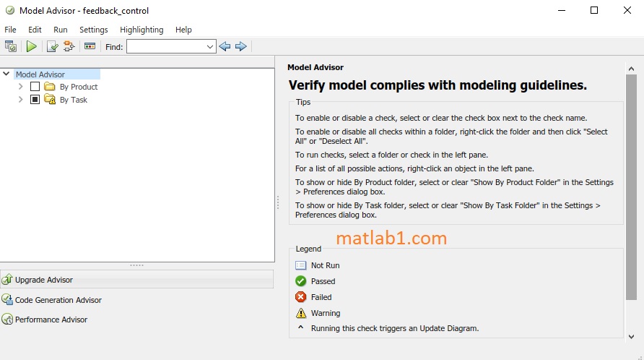Close the Model Advisor window
Image resolution: width=644 pixels, height=360 pixels.
[x=627, y=10]
